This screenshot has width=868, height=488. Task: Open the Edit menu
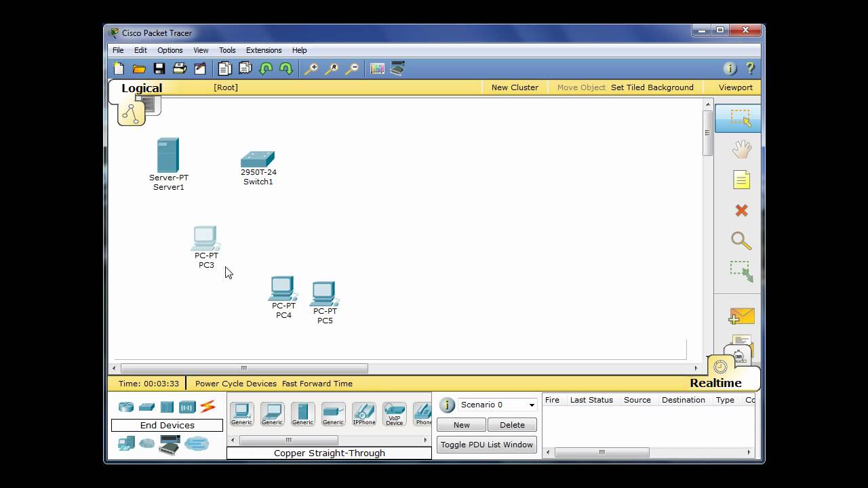coord(140,50)
